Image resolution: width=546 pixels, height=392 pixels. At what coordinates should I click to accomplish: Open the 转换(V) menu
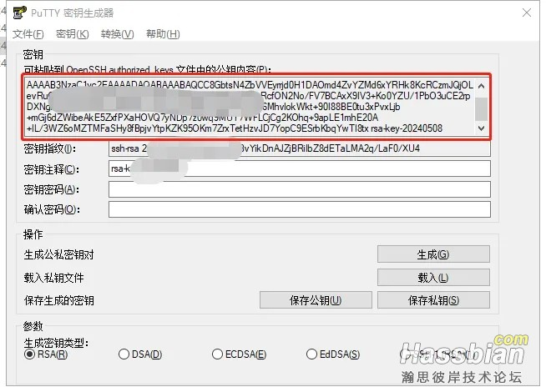pos(118,34)
